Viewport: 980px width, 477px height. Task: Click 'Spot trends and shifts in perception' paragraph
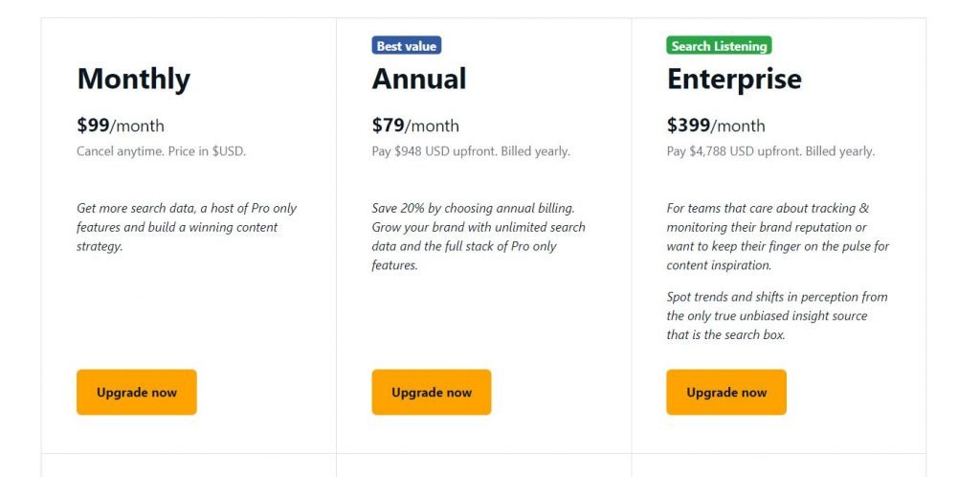777,316
